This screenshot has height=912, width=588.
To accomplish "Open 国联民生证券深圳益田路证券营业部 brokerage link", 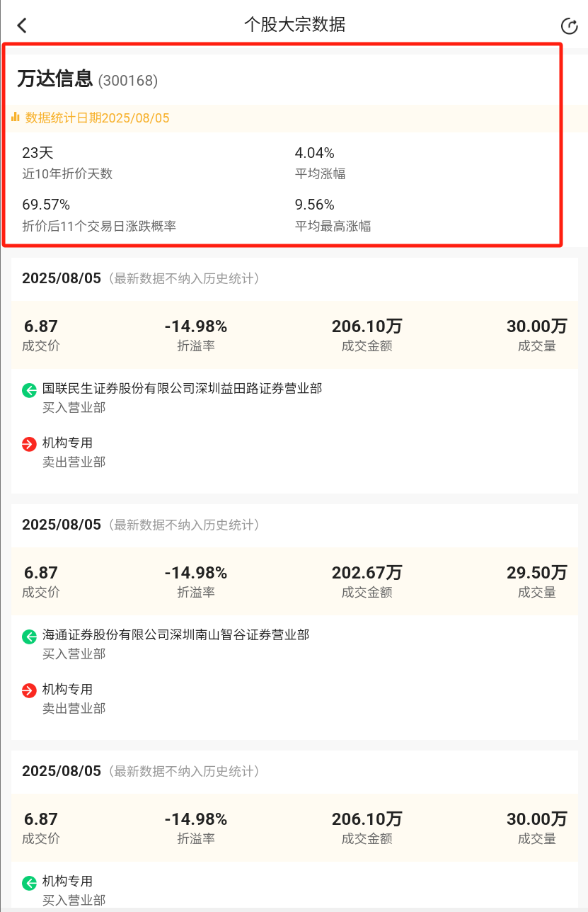I will (182, 388).
